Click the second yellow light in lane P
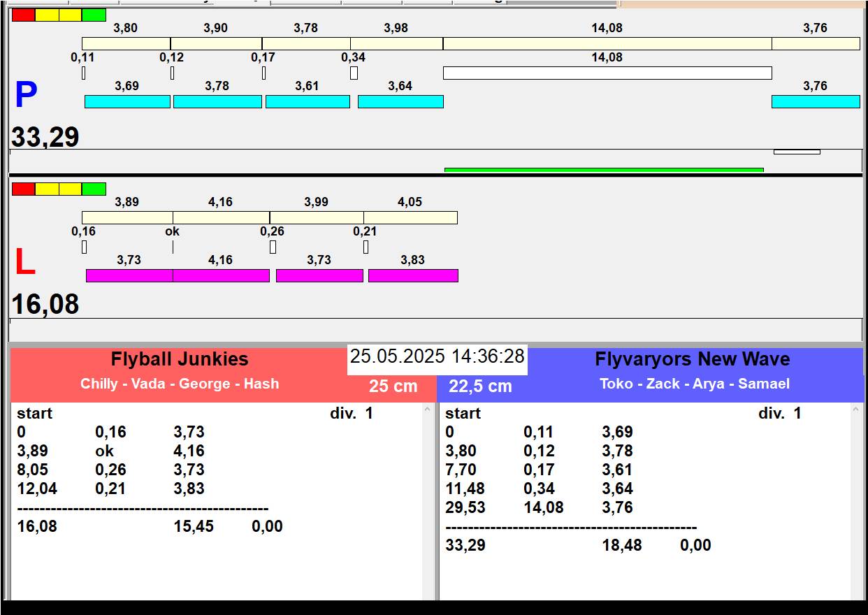This screenshot has height=615, width=868. click(70, 15)
